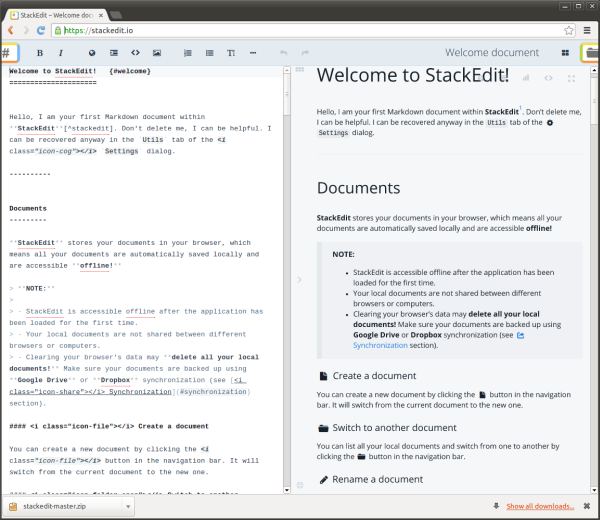Screen dimensions: 600x520
Task: Click the 'Documents' heading in preview
Action: (x=359, y=188)
